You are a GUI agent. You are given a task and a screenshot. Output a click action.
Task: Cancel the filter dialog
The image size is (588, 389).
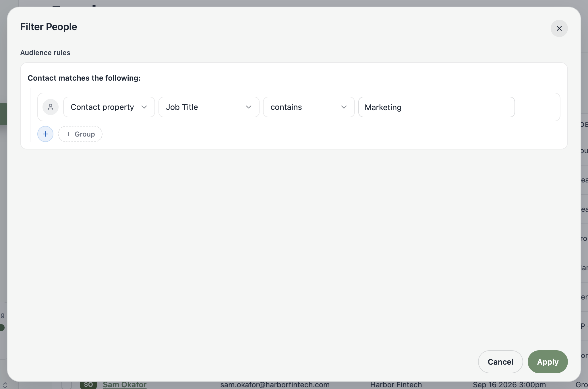point(500,362)
